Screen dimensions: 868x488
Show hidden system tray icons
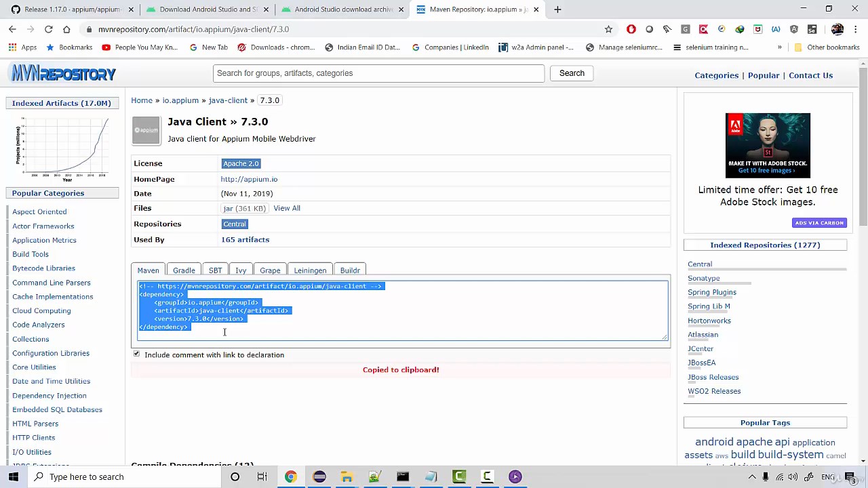coord(751,477)
